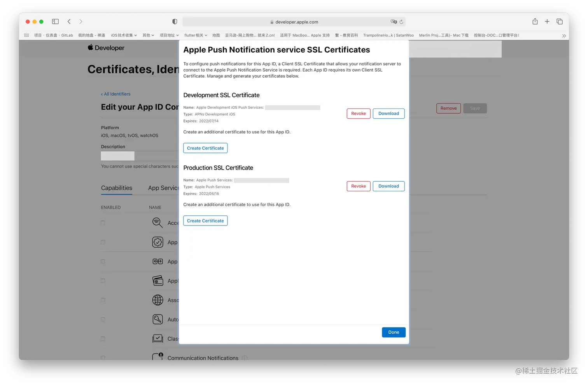
Task: Click the NAME column header
Action: [x=155, y=207]
